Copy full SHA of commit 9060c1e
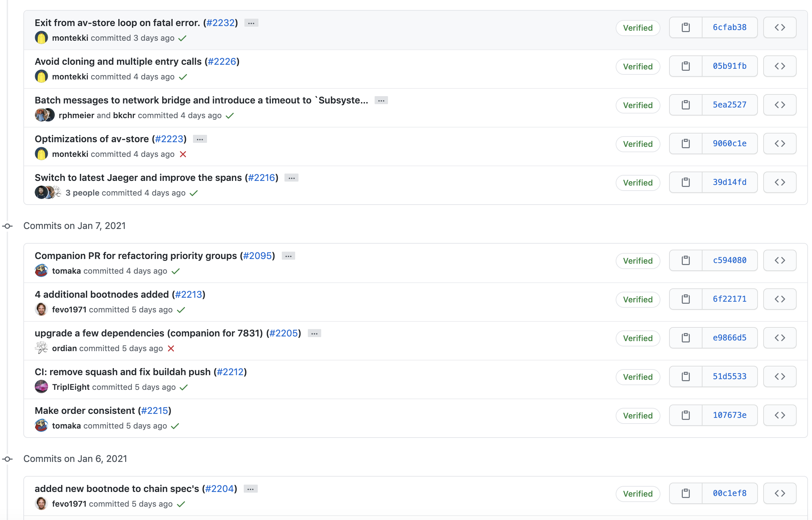 pyautogui.click(x=685, y=144)
